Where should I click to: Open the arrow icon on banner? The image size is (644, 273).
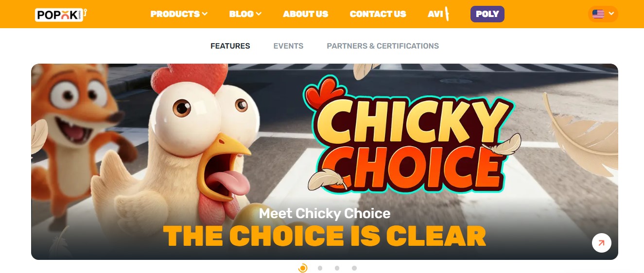[602, 243]
